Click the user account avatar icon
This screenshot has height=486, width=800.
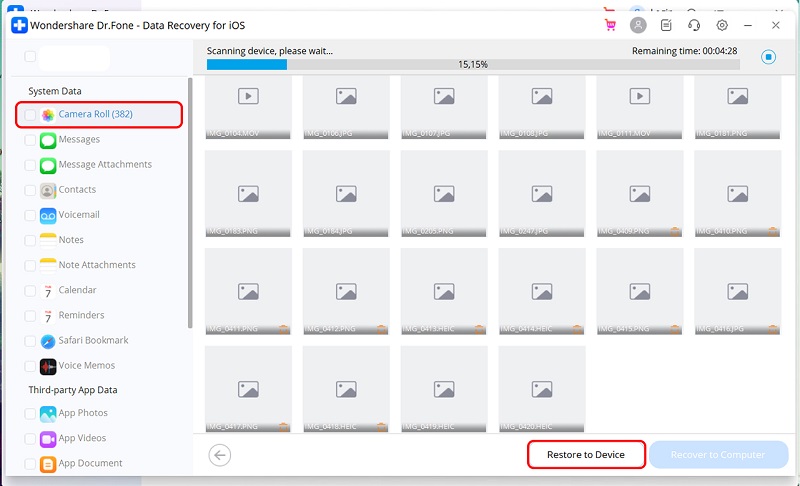[638, 25]
